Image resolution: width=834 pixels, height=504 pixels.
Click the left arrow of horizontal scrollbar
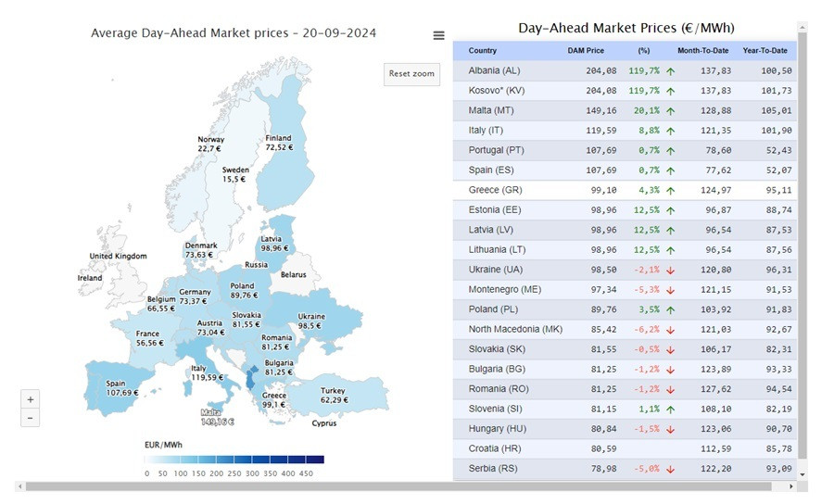coord(20,486)
